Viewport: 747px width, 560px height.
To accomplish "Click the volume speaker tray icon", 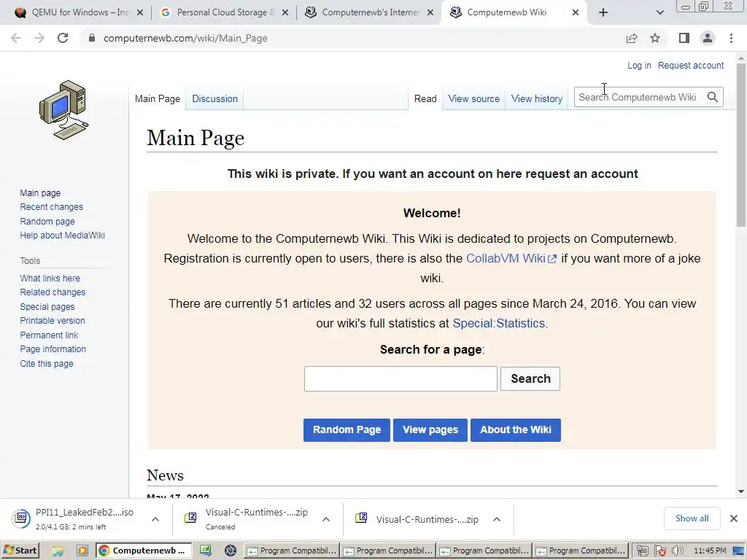I will [x=677, y=551].
